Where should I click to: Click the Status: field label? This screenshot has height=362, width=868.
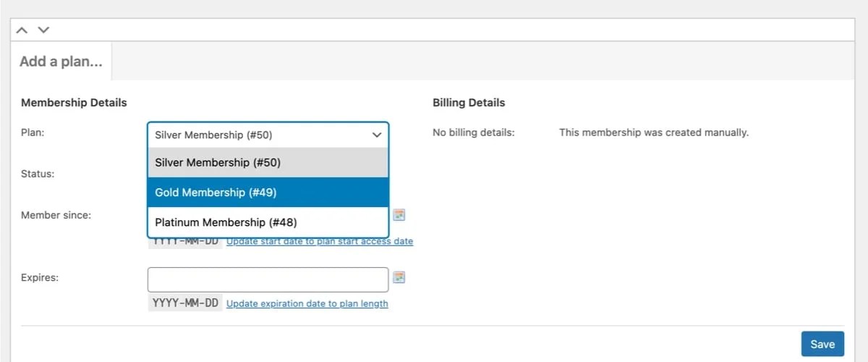38,174
